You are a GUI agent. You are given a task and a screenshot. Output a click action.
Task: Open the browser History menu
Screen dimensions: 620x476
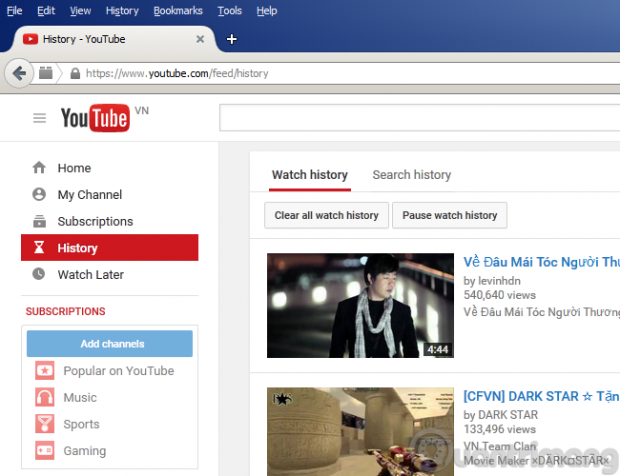[x=122, y=11]
